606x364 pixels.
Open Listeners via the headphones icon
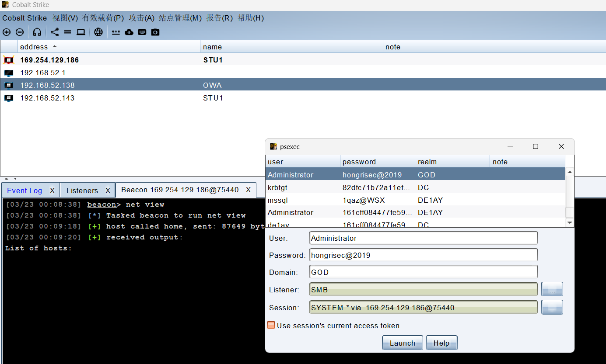(x=37, y=32)
